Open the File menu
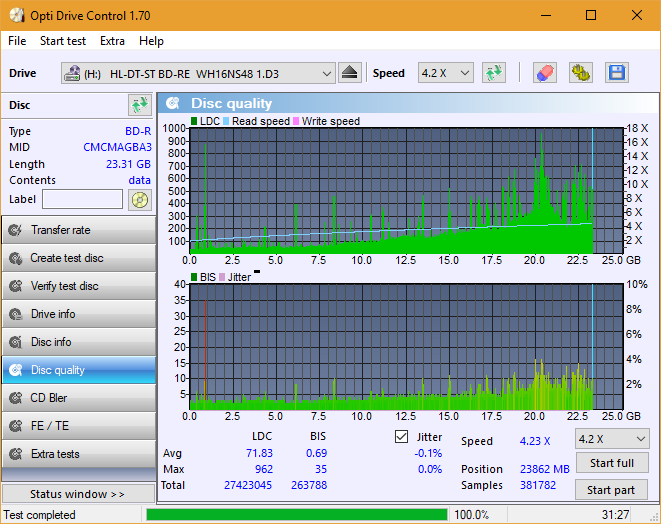Image resolution: width=661 pixels, height=524 pixels. [17, 41]
